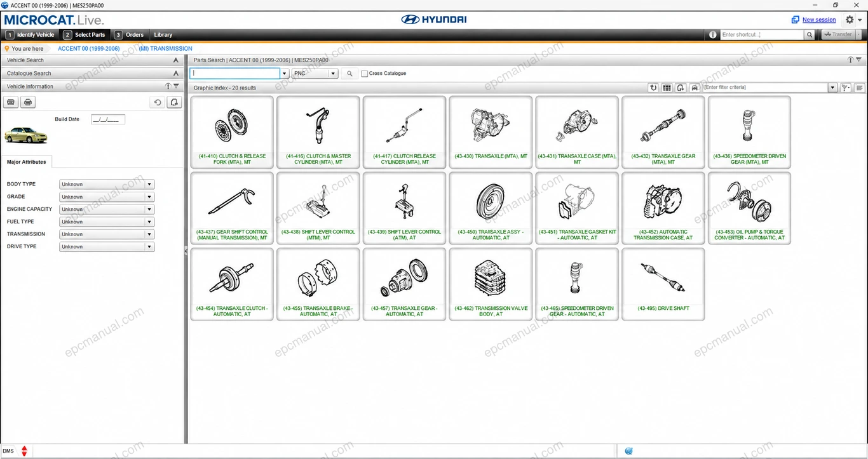Click the pin icon in Vehicle Information header
Screen dimensions: 868x459
pyautogui.click(x=168, y=86)
